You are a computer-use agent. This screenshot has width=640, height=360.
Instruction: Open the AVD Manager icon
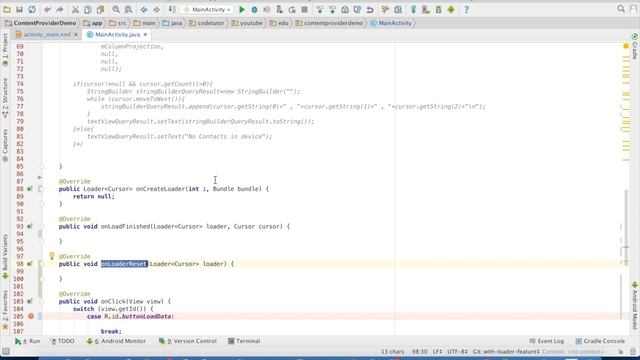426,9
